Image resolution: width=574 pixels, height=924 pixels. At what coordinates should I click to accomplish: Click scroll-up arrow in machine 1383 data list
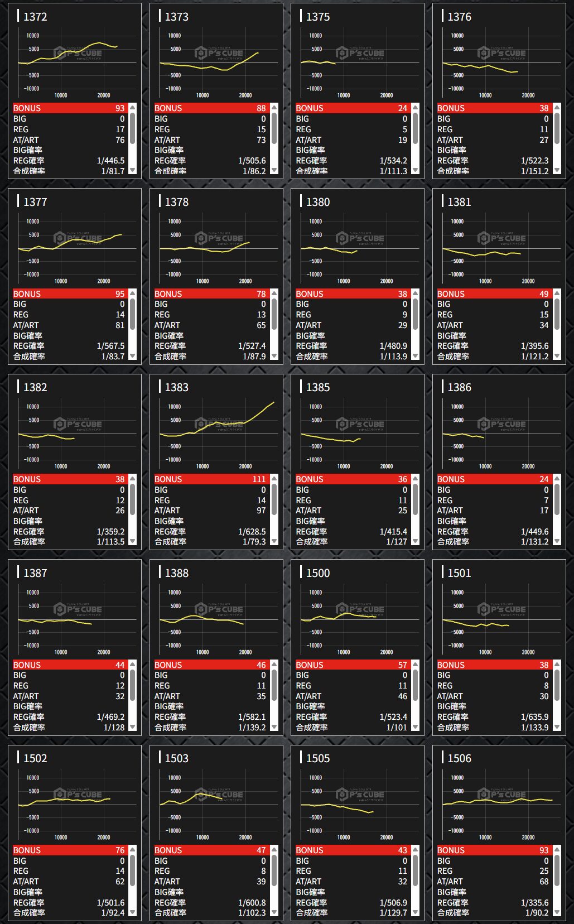[x=274, y=478]
